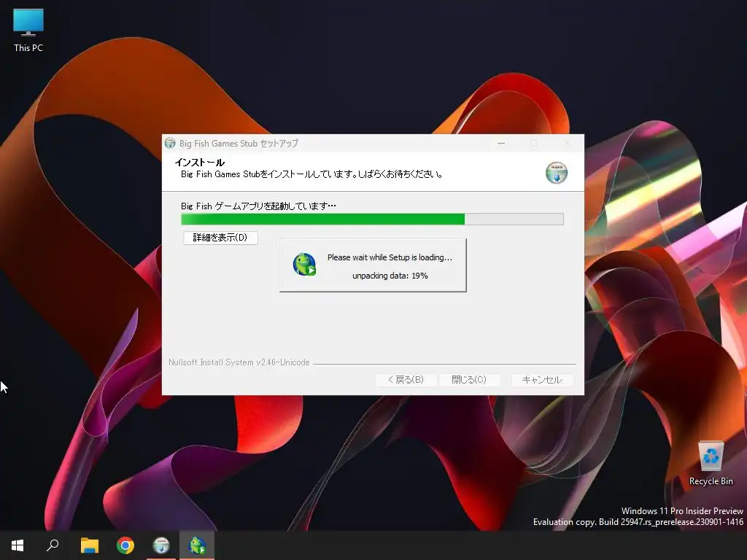Launch File Explorer from taskbar

(89, 545)
